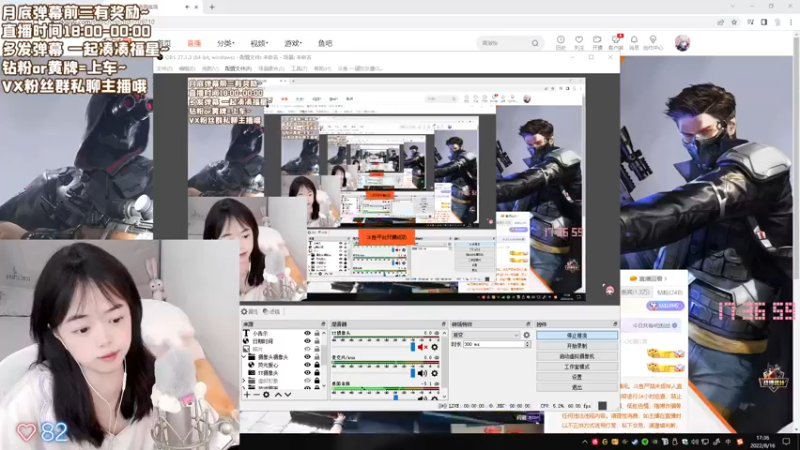
Task: Open a new browser tab with the plus
Action: (x=212, y=7)
